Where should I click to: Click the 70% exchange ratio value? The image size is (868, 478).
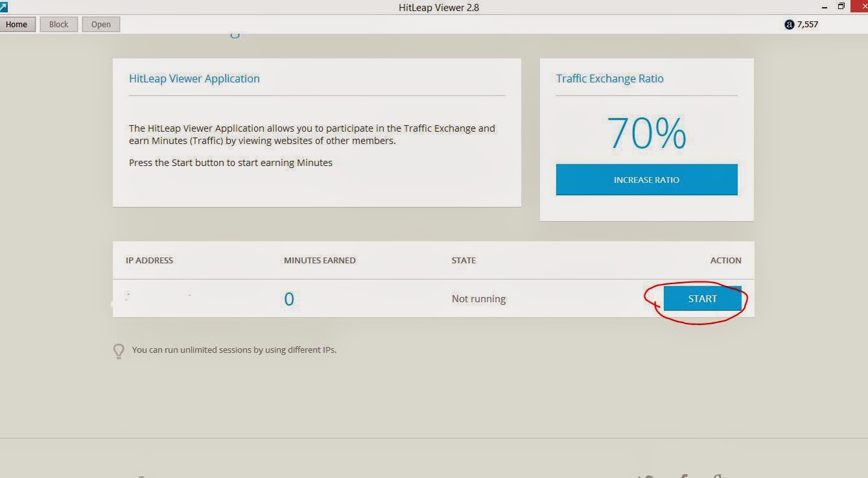[646, 133]
